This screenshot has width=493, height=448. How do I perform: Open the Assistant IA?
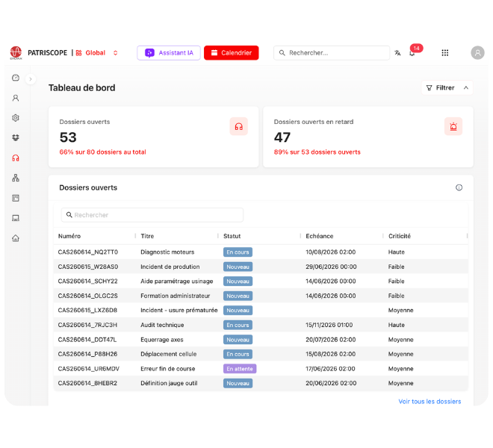click(x=169, y=53)
